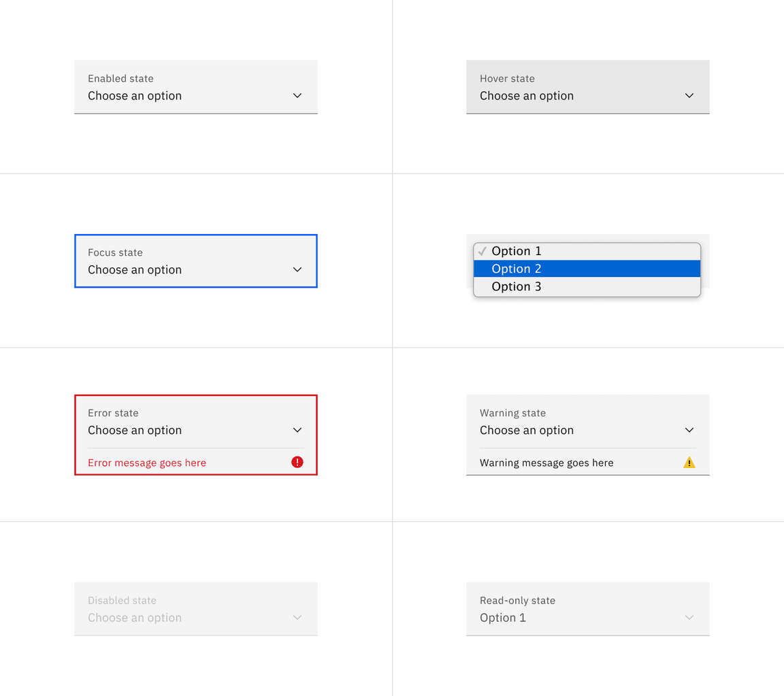The image size is (784, 696).
Task: Click the yellow warning triangle icon
Action: pyautogui.click(x=689, y=463)
